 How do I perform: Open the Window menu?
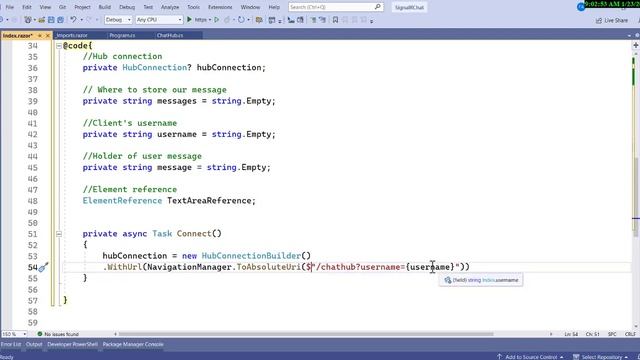(250, 7)
